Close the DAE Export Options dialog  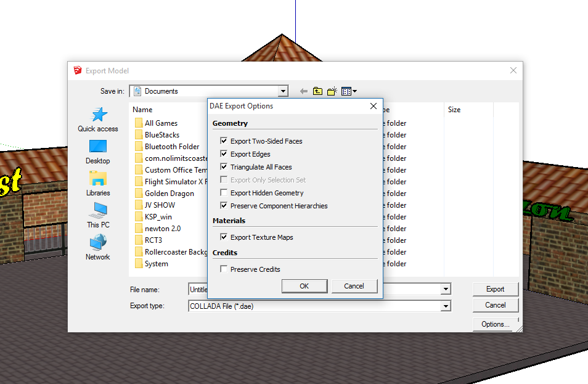tap(373, 106)
